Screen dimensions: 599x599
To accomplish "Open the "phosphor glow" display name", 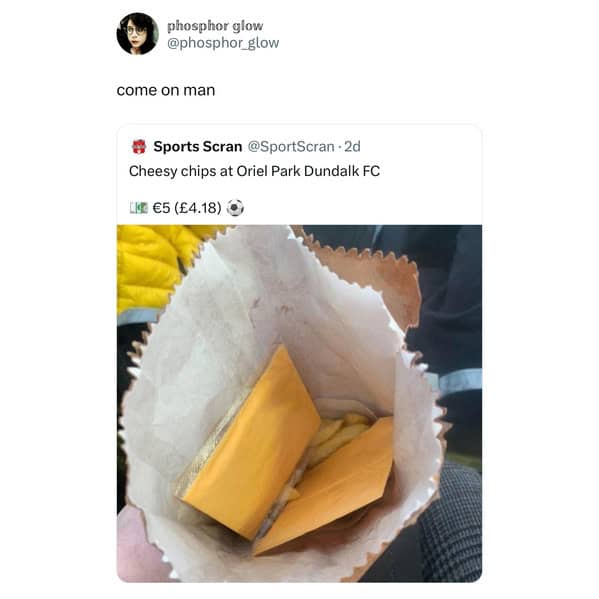I will click(215, 26).
